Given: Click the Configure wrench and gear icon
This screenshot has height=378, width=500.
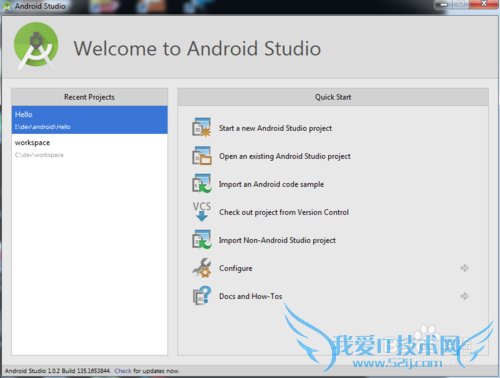Looking at the screenshot, I should coord(202,268).
